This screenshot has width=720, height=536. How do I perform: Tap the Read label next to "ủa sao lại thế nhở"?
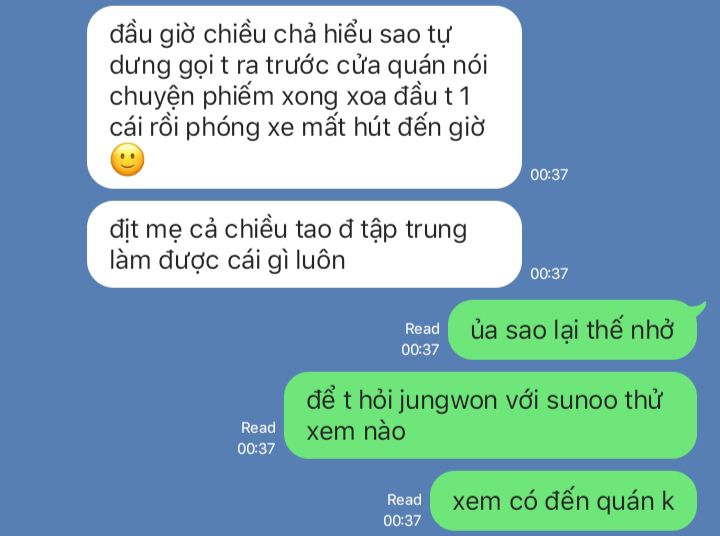pos(422,329)
